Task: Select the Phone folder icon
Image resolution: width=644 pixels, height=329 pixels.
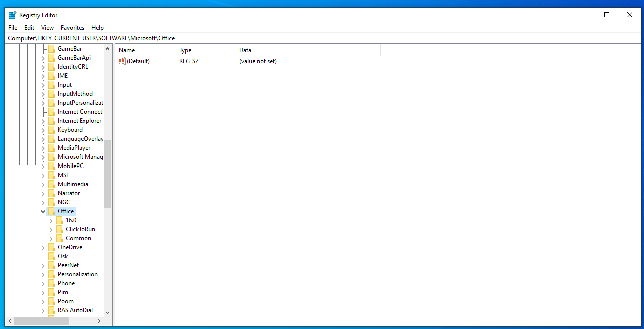Action: [51, 283]
